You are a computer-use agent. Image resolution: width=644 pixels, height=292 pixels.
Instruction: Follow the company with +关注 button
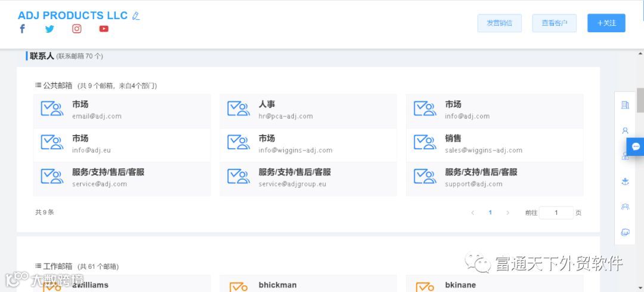tap(606, 23)
